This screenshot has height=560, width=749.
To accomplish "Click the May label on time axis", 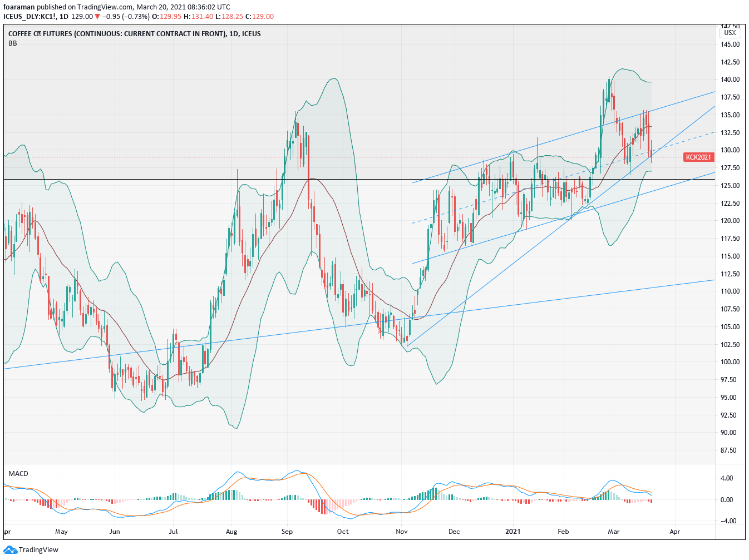I will (x=61, y=532).
